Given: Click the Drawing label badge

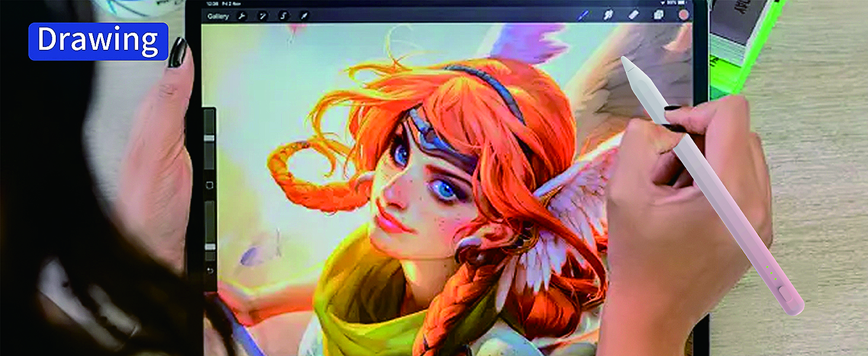Looking at the screenshot, I should pyautogui.click(x=98, y=41).
